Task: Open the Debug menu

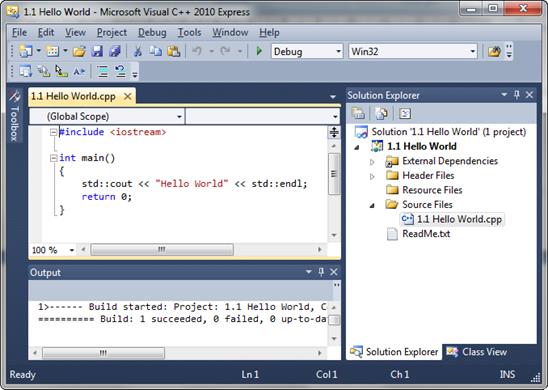Action: point(152,32)
